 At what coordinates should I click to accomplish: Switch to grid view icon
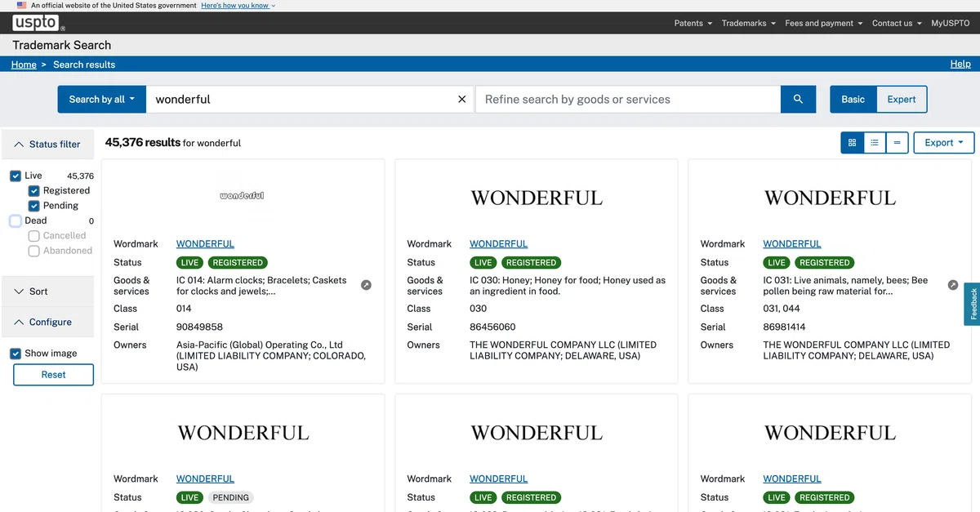coord(853,142)
